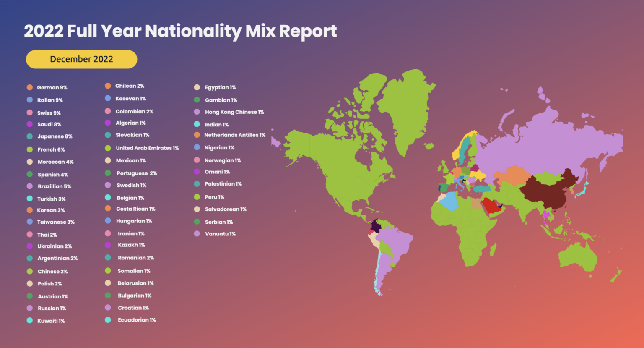Screen dimensions: 644x348
Task: Click the Japanese 8% legend dot
Action: (x=30, y=136)
